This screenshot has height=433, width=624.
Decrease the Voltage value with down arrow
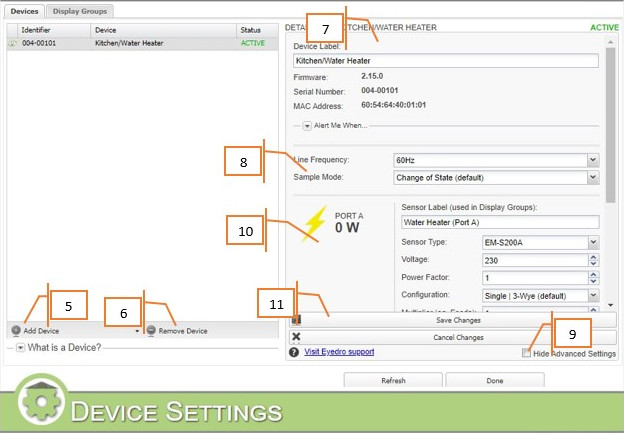click(x=593, y=263)
